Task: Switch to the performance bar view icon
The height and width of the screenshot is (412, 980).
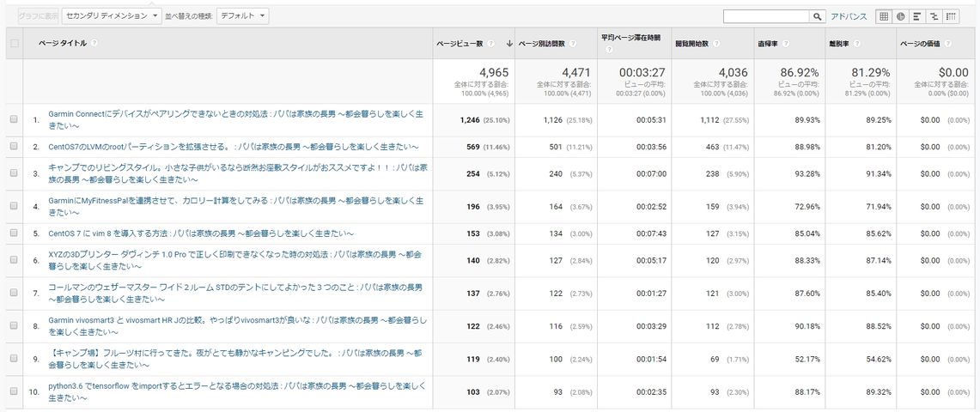Action: 917,17
